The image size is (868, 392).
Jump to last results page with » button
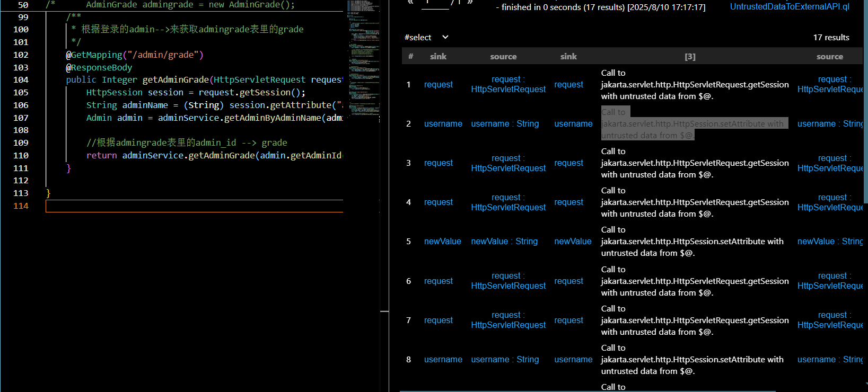470,2
